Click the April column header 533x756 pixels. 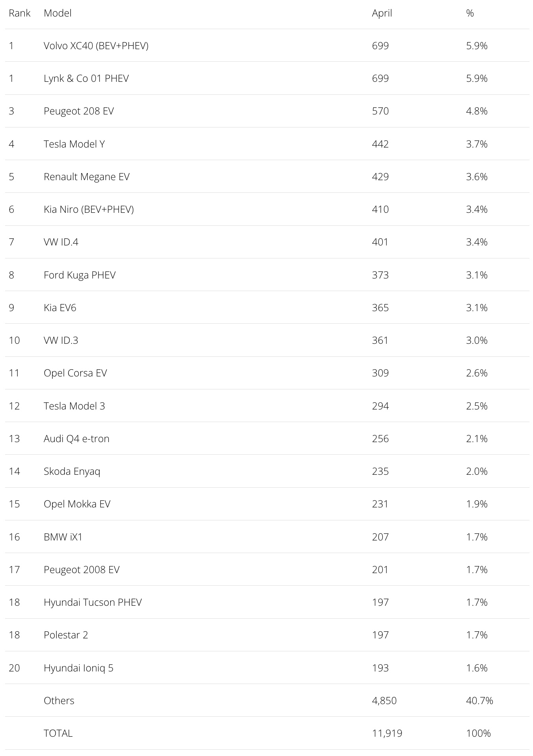(382, 13)
